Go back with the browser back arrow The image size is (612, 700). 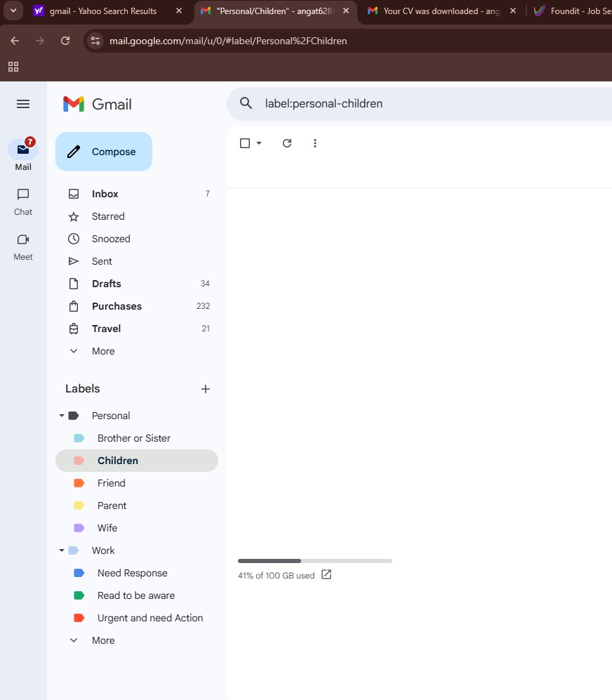click(x=15, y=41)
